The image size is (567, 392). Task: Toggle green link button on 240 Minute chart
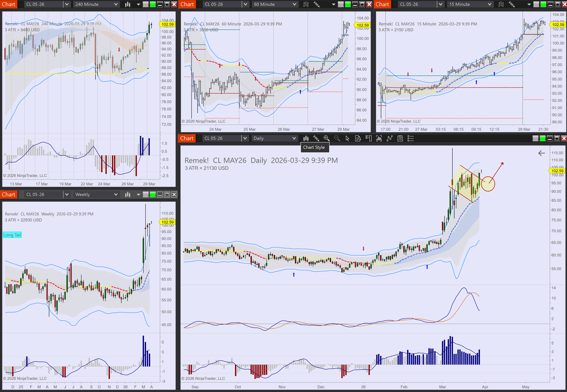[x=153, y=4]
